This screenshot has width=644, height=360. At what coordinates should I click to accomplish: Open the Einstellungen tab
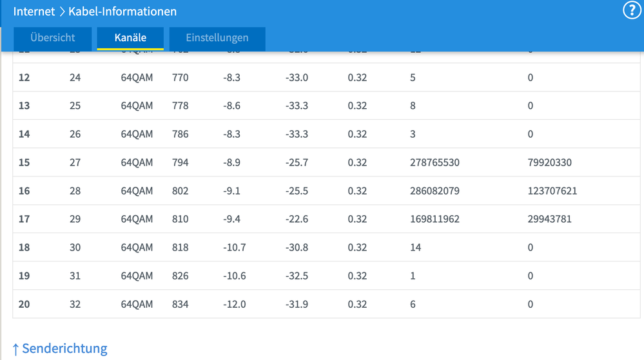tap(217, 38)
